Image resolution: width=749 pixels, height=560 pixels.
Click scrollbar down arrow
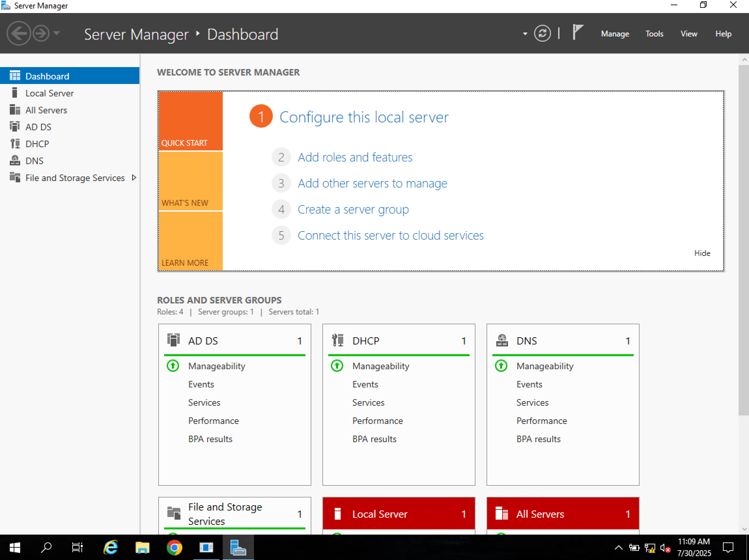pyautogui.click(x=744, y=529)
